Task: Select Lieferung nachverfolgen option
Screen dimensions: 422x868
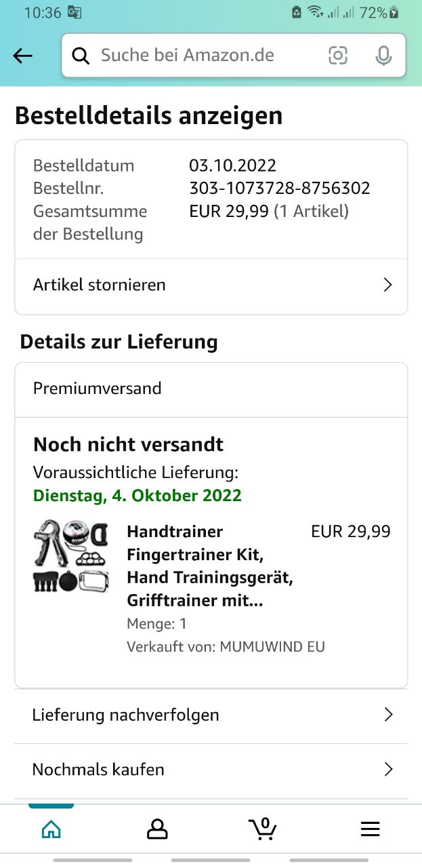Action: pos(211,716)
